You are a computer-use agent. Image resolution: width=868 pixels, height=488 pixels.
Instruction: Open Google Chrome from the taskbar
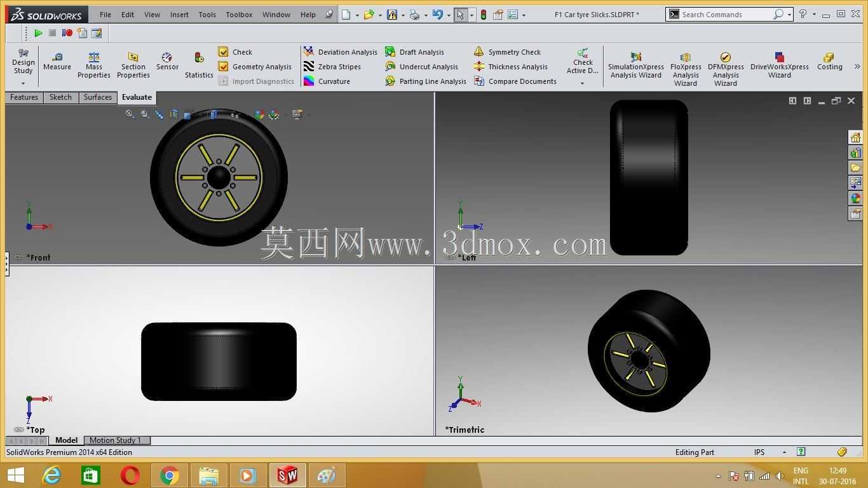(169, 475)
